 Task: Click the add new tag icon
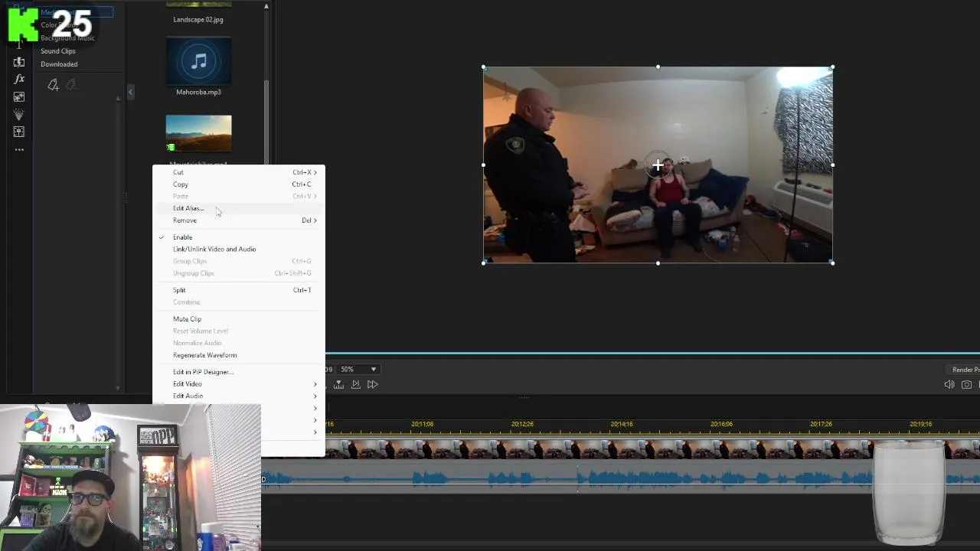pos(53,85)
